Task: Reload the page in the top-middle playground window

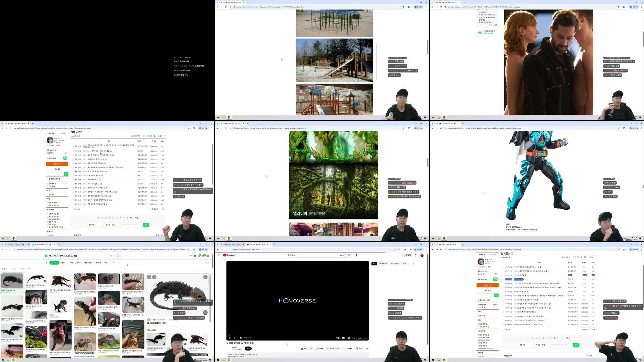Action: pyautogui.click(x=226, y=7)
